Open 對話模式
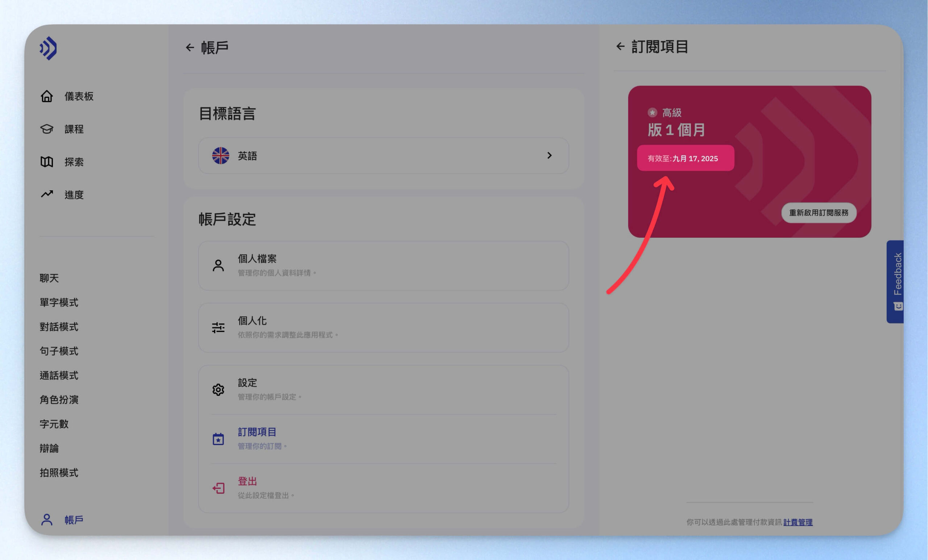 pos(59,327)
